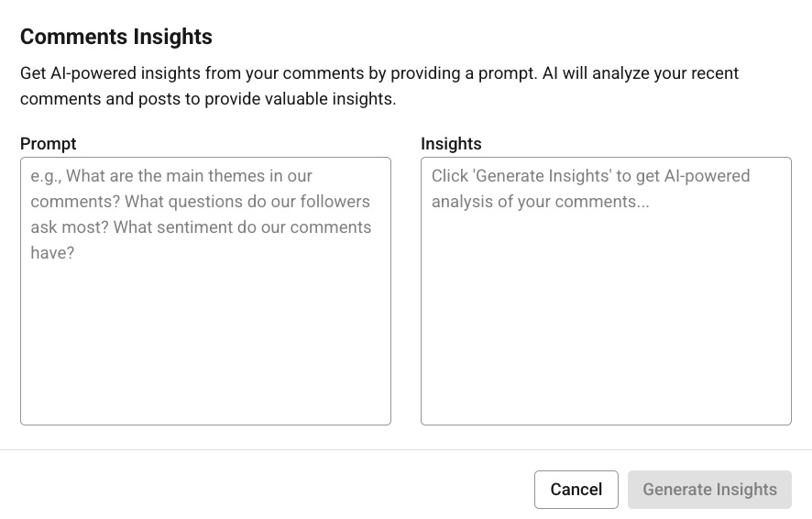Click the footer divider above the buttons

click(406, 449)
